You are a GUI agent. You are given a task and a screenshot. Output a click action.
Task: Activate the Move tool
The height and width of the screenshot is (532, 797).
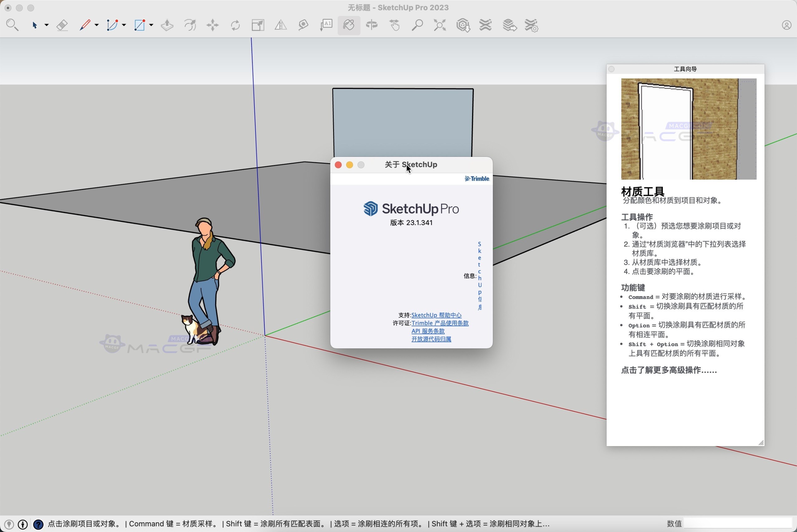click(x=213, y=25)
